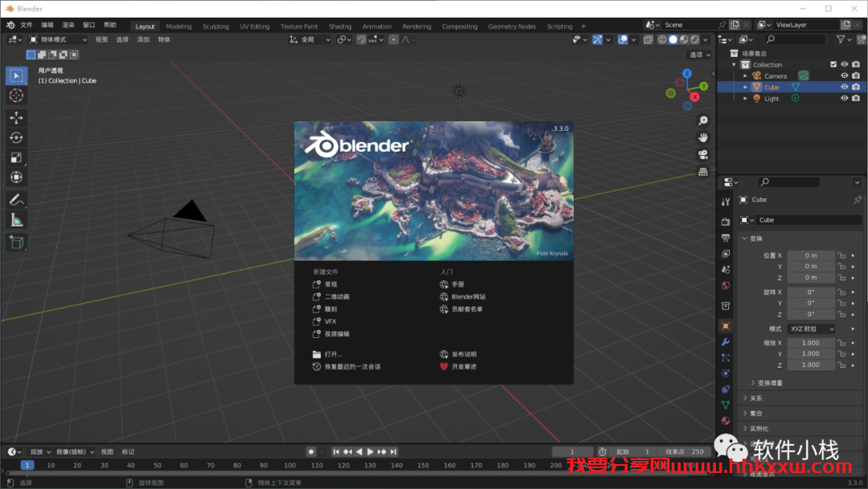Open the Output properties tab

click(x=726, y=238)
